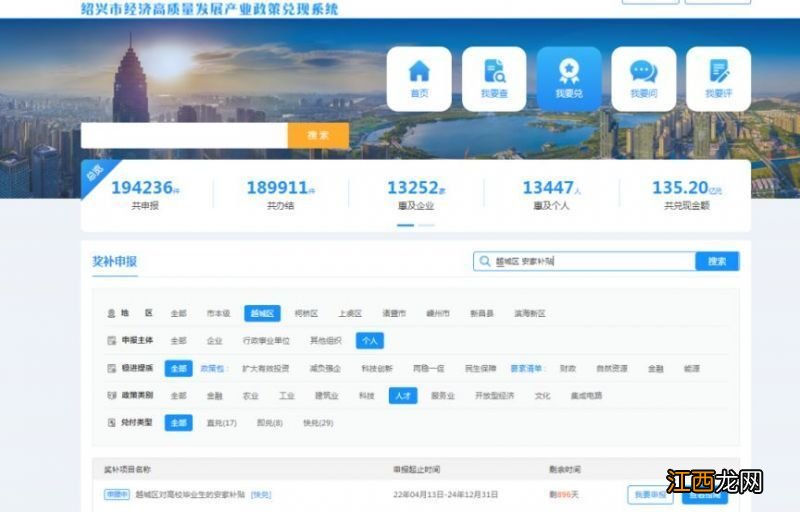The image size is (800, 512).
Task: Select 全部 in the 政策类别 row
Action: tap(179, 396)
